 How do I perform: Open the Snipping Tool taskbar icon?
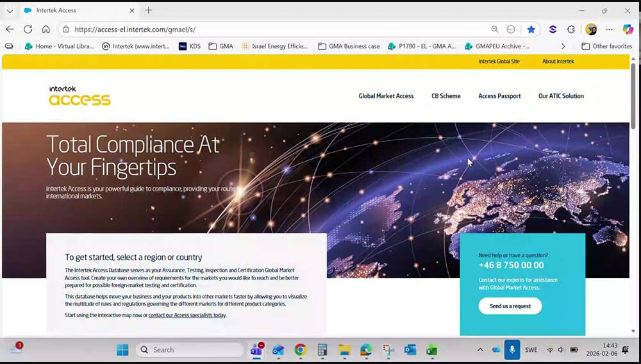pyautogui.click(x=388, y=350)
